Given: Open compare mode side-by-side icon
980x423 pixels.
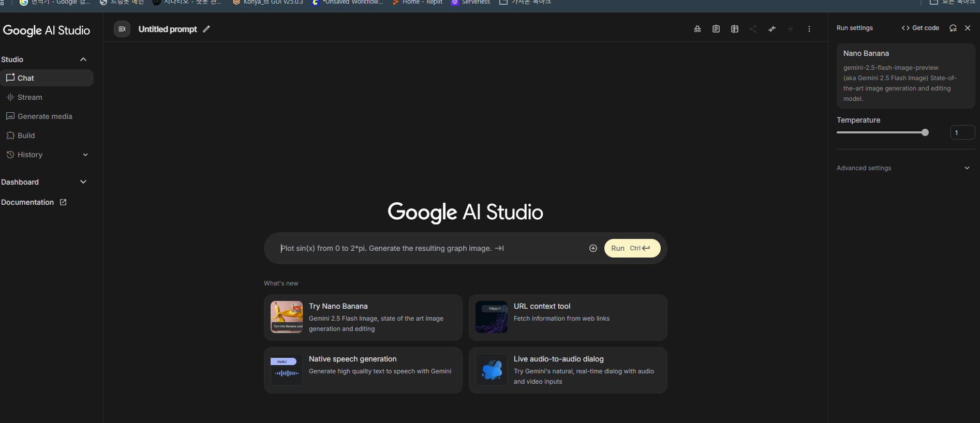Looking at the screenshot, I should [x=735, y=29].
